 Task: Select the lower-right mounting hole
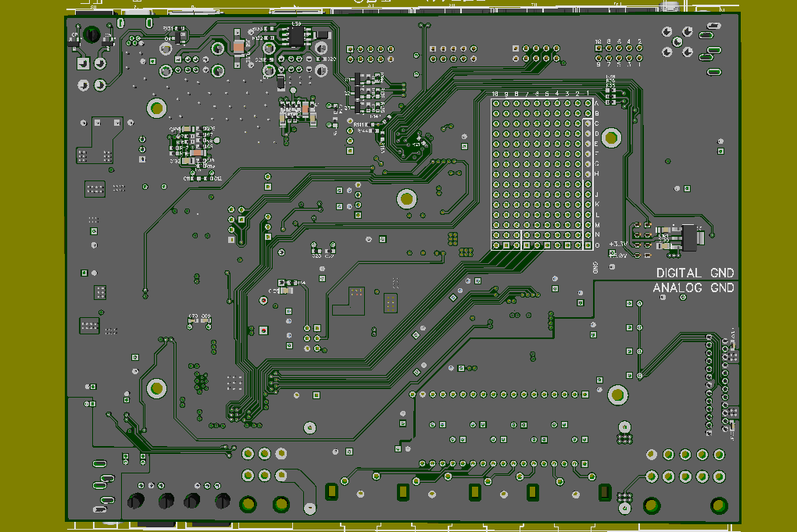[618, 395]
